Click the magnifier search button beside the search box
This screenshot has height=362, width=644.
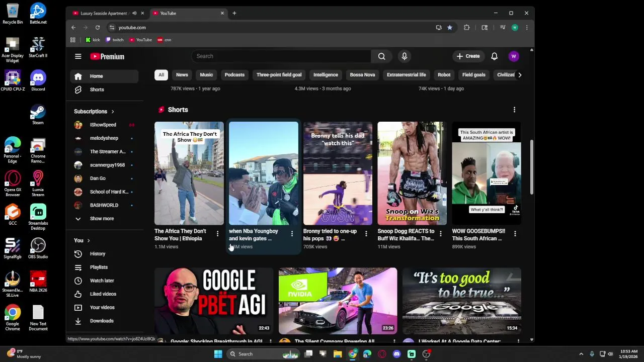coord(382,56)
